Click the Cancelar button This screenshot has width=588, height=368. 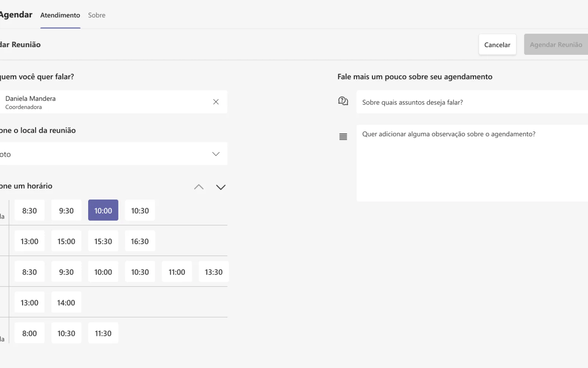(x=497, y=45)
